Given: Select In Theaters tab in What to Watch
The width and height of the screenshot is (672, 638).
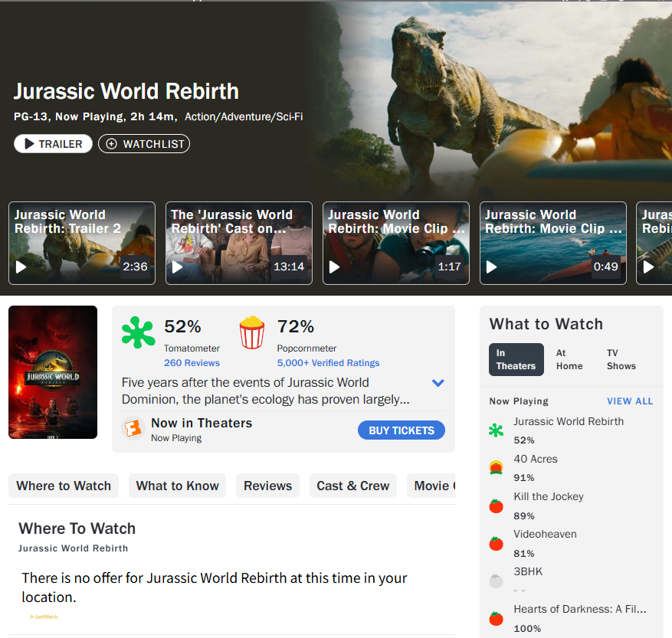Looking at the screenshot, I should (516, 359).
